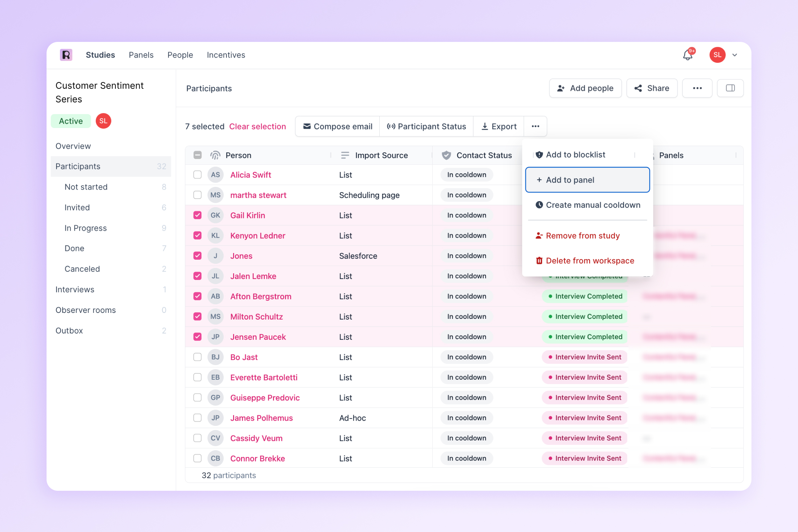The height and width of the screenshot is (532, 798).
Task: Click the Share button
Action: pyautogui.click(x=652, y=88)
